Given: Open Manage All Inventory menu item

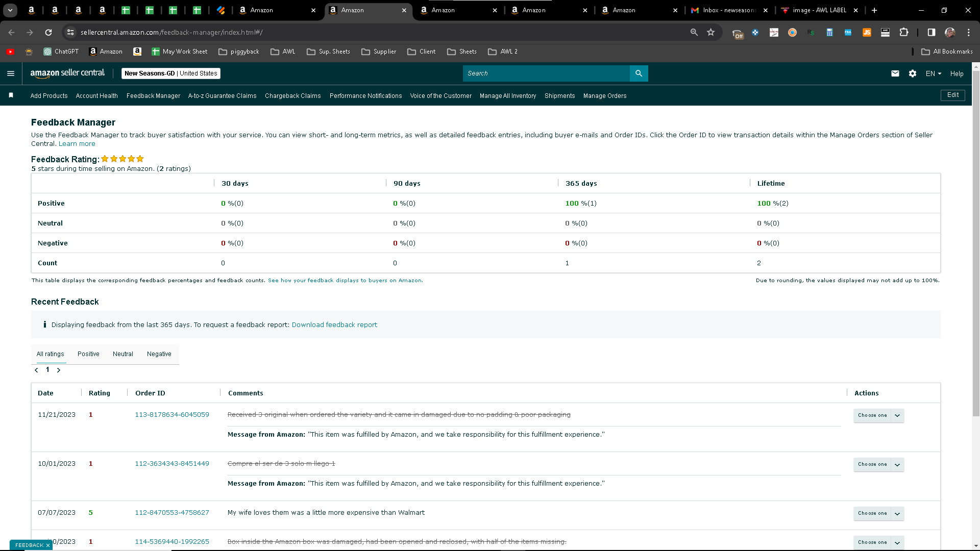Looking at the screenshot, I should 508,96.
